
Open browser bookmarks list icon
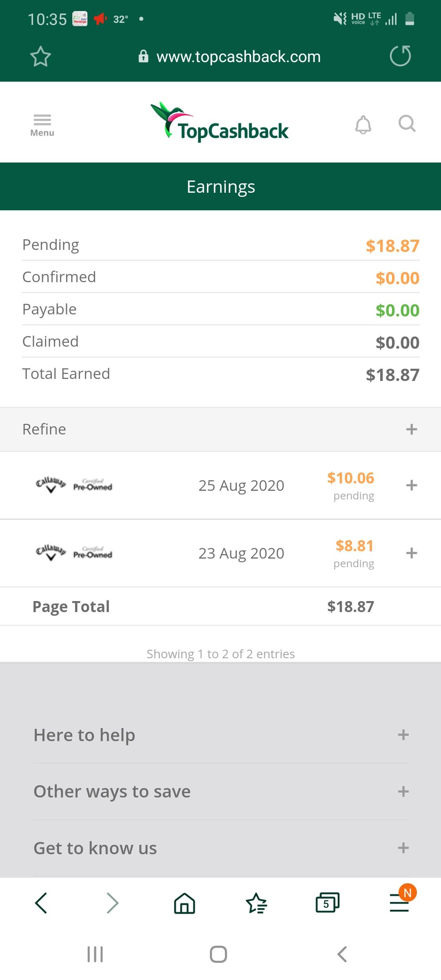click(256, 903)
